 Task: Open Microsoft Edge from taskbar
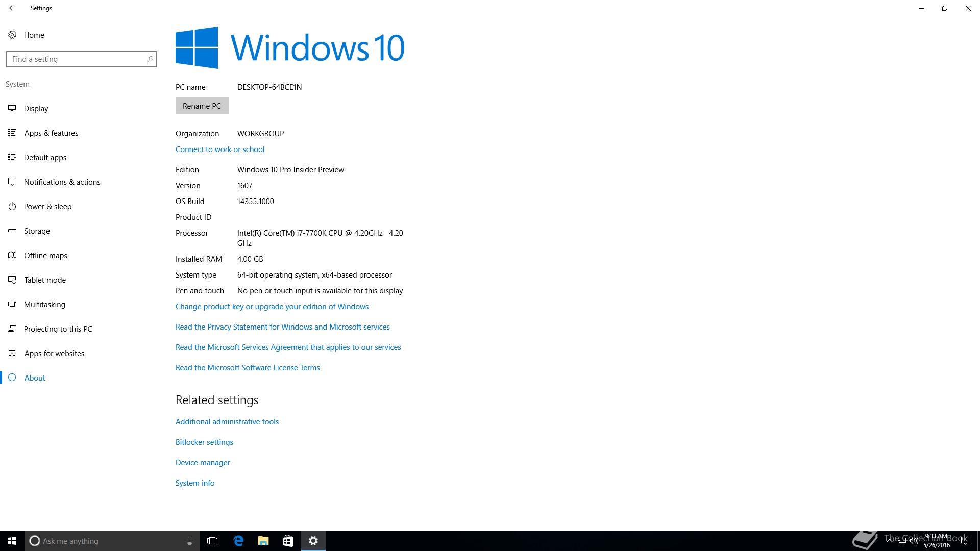pyautogui.click(x=238, y=541)
